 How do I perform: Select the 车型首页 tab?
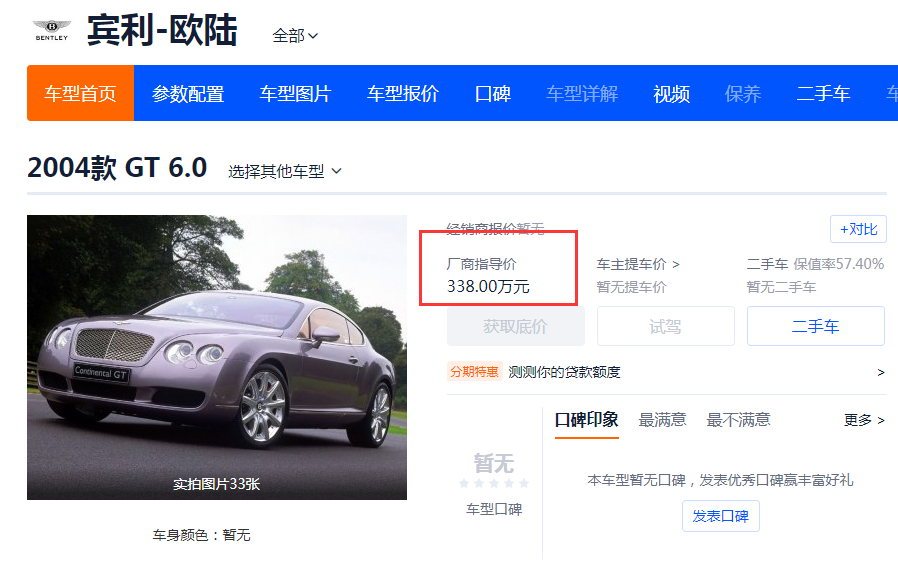80,93
